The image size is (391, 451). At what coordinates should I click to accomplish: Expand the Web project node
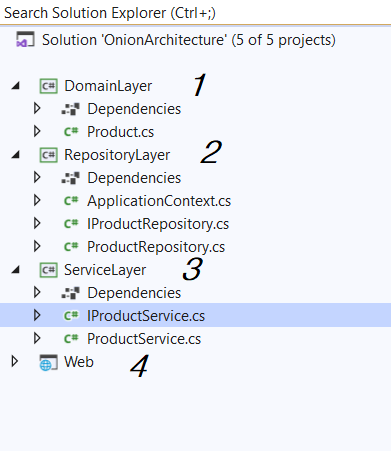[x=14, y=361]
